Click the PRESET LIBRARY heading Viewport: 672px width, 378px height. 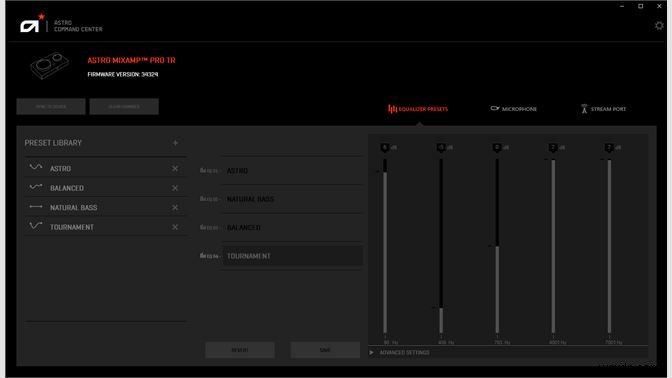(x=53, y=143)
